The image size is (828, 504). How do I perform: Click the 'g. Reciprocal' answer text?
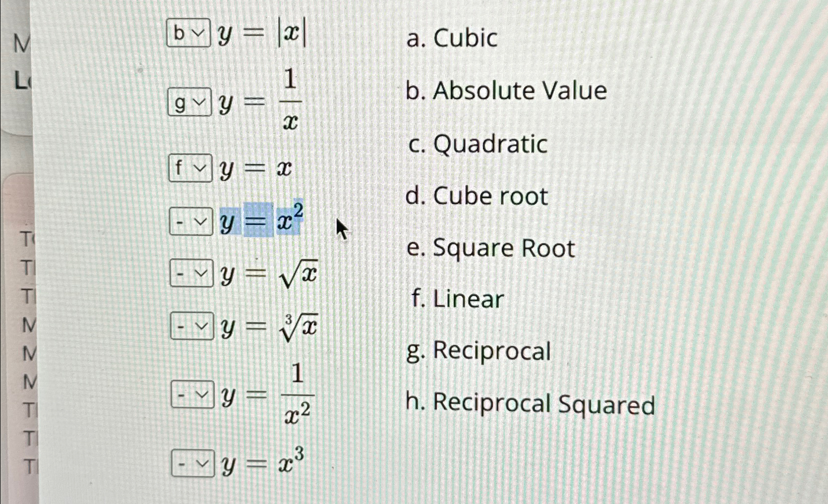[x=479, y=351]
